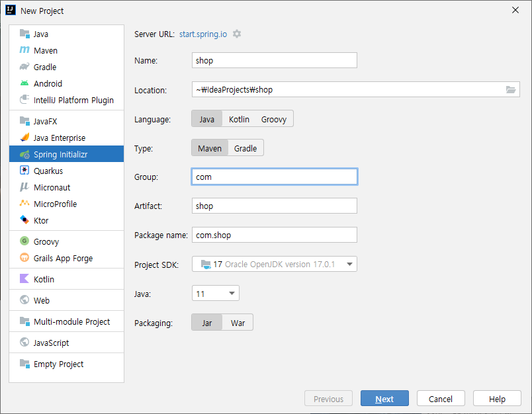The width and height of the screenshot is (532, 414).
Task: Click the Previous button
Action: tap(328, 398)
